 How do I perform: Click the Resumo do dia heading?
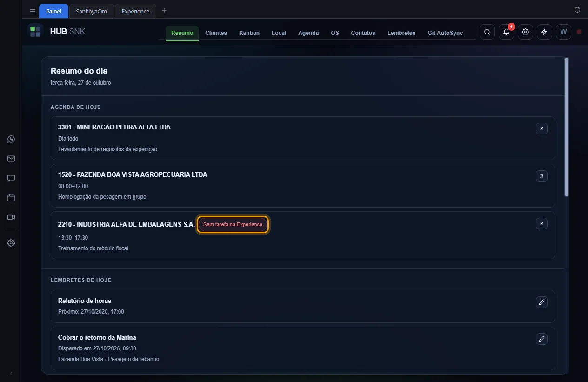[x=79, y=71]
